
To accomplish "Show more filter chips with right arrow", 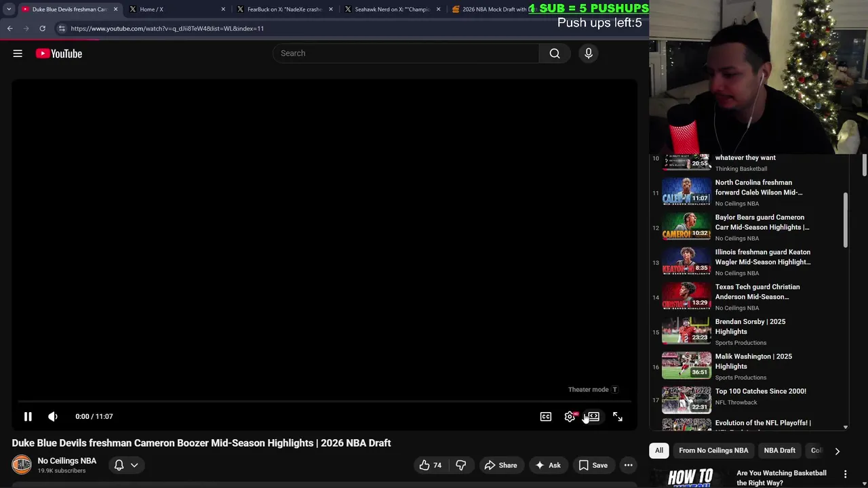I will 837,451.
